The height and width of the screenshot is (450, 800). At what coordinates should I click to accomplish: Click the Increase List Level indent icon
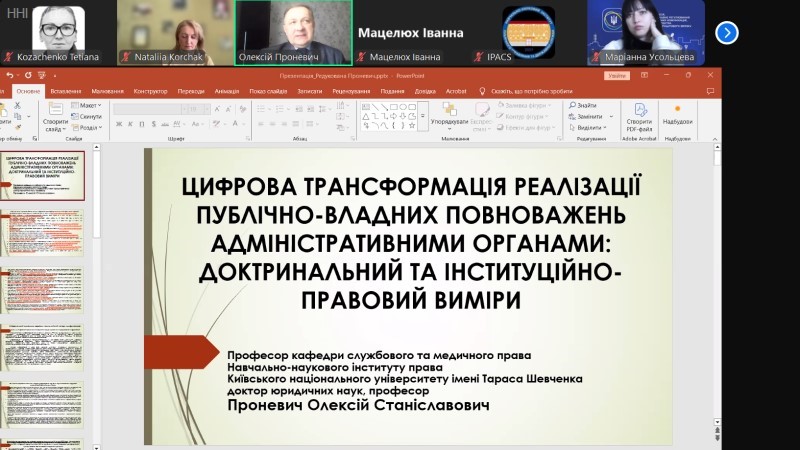[x=310, y=109]
